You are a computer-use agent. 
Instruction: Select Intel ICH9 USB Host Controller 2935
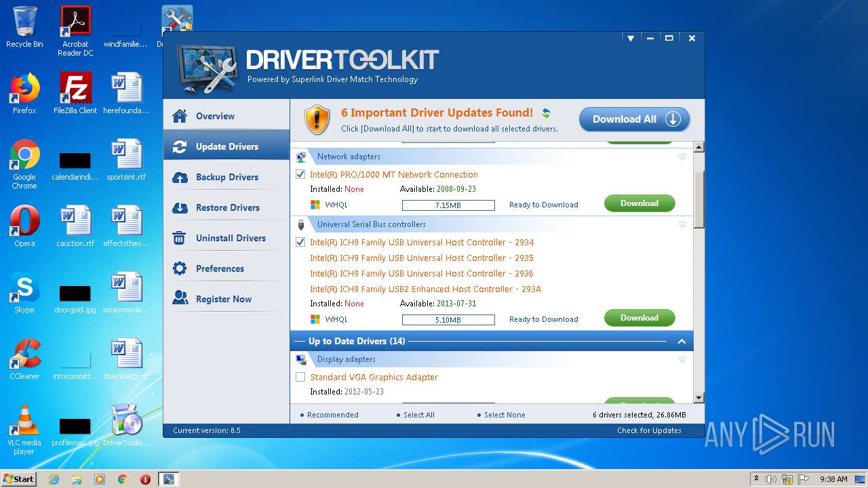tap(422, 258)
